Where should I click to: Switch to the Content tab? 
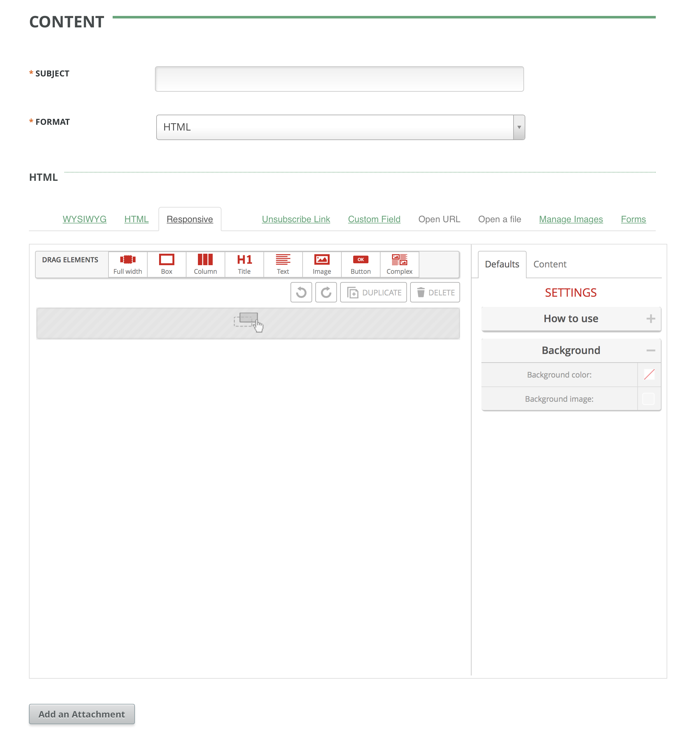coord(549,264)
